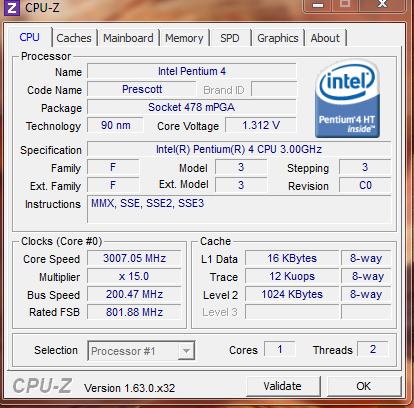Open the SPD tab
414x408 pixels.
pos(230,38)
